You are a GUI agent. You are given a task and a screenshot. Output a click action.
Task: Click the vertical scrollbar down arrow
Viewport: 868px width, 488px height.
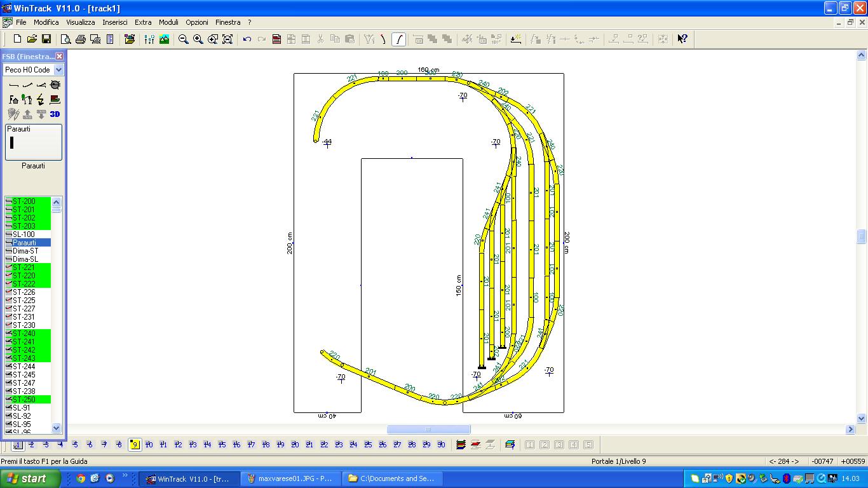point(862,419)
